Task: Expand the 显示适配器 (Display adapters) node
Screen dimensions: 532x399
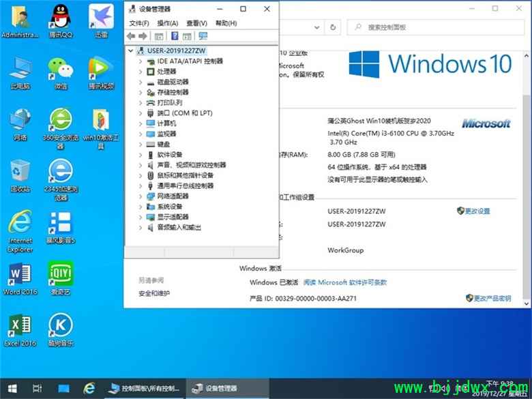Action: pyautogui.click(x=141, y=217)
